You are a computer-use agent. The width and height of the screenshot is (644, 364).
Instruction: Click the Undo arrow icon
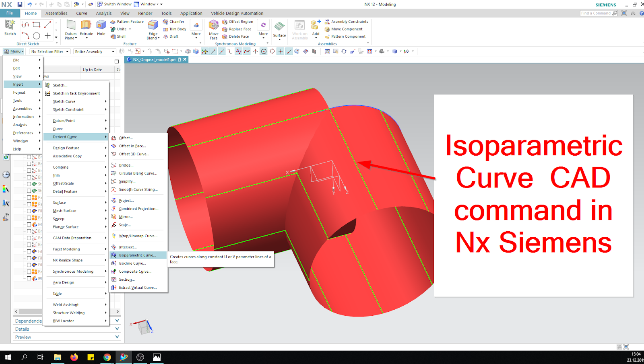[29, 4]
